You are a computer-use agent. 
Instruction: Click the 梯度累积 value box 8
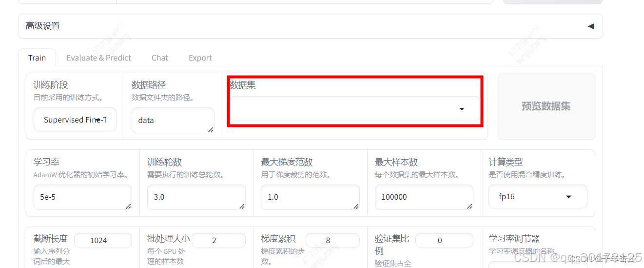(x=332, y=240)
